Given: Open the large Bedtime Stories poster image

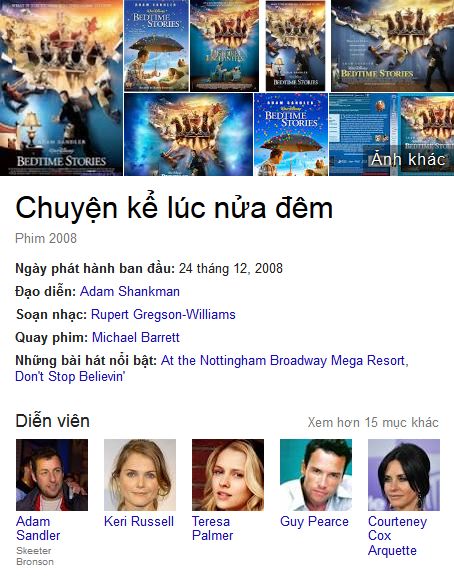Looking at the screenshot, I should coord(61,87).
